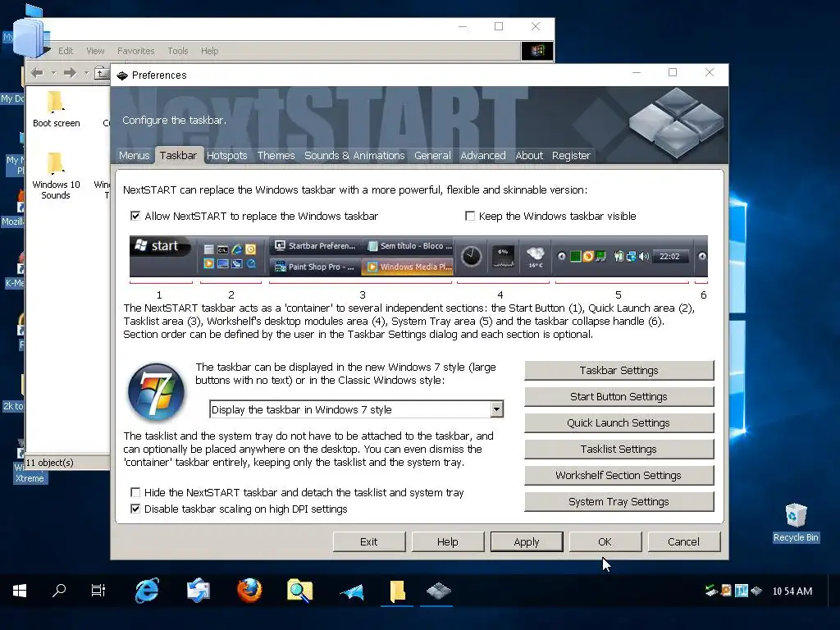Check Hide the NextSTART taskbar option
This screenshot has width=840, height=630.
(x=135, y=492)
